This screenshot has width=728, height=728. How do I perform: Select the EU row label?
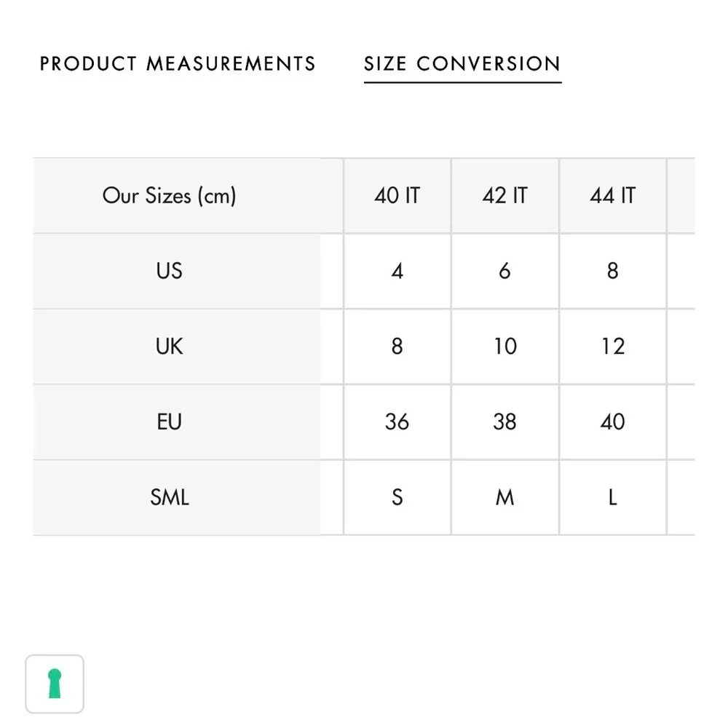click(x=169, y=422)
